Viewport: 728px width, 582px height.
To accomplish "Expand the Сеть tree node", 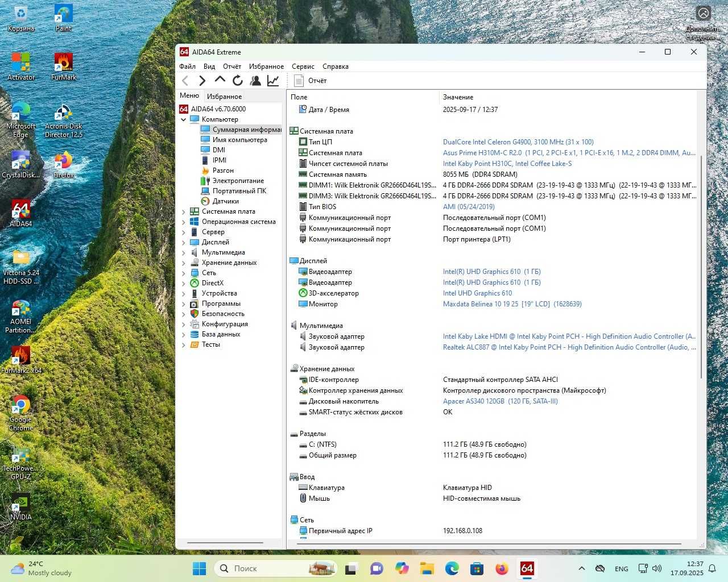I will (184, 273).
